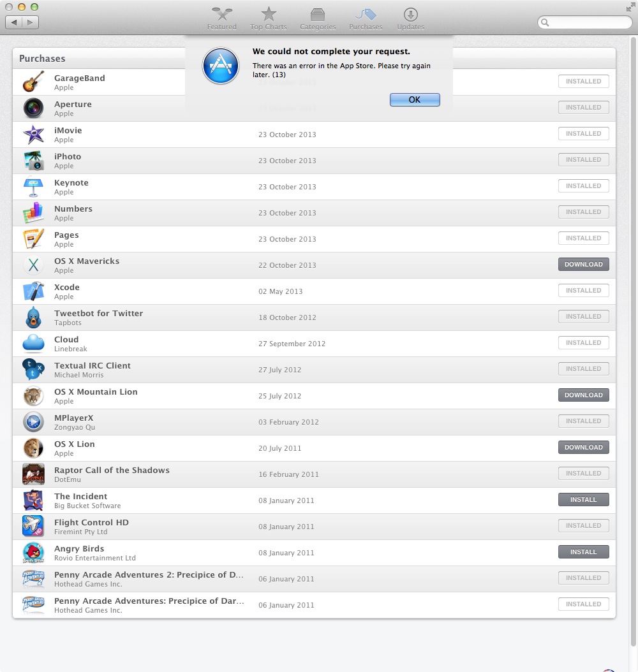Image resolution: width=638 pixels, height=672 pixels.
Task: Click the fullscreen arrows icon
Action: [630, 7]
